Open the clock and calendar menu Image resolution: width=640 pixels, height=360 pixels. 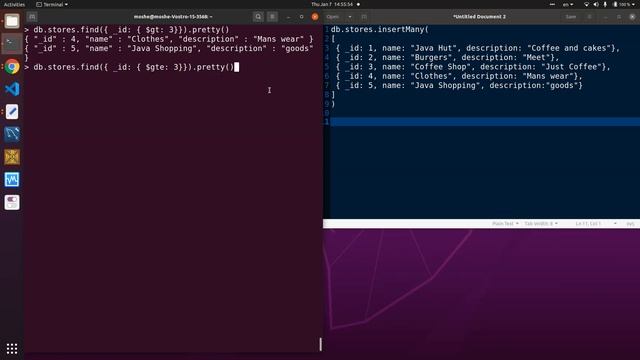click(332, 4)
